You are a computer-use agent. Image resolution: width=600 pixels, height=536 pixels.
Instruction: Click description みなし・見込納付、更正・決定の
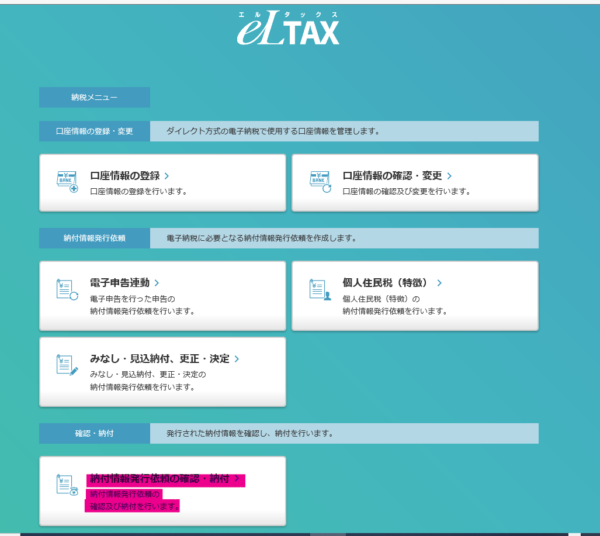[148, 375]
